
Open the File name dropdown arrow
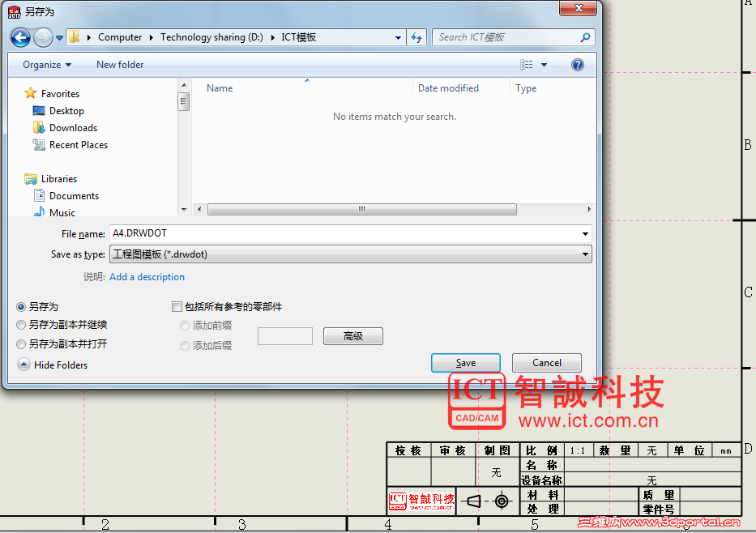point(585,234)
